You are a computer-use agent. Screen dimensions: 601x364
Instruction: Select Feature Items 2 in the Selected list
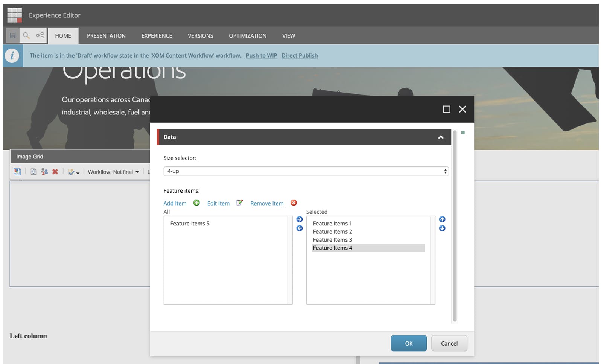tap(332, 232)
